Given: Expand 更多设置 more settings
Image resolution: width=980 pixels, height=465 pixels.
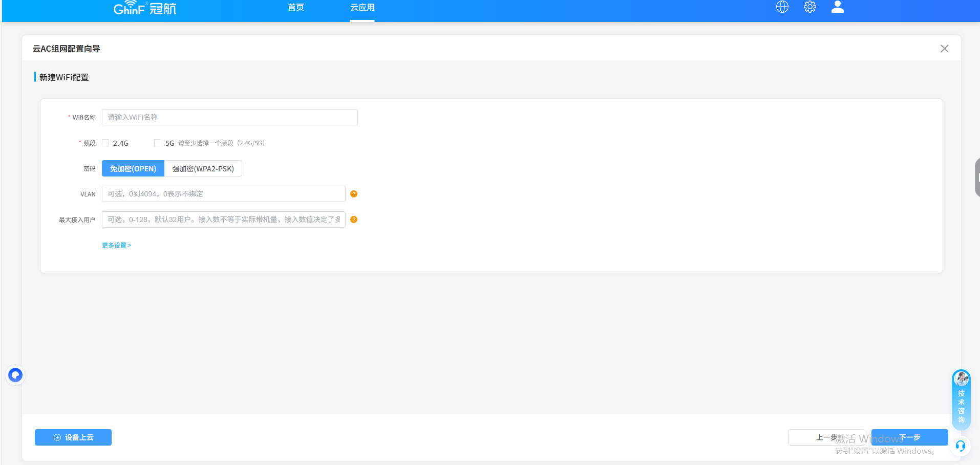Looking at the screenshot, I should coord(116,246).
